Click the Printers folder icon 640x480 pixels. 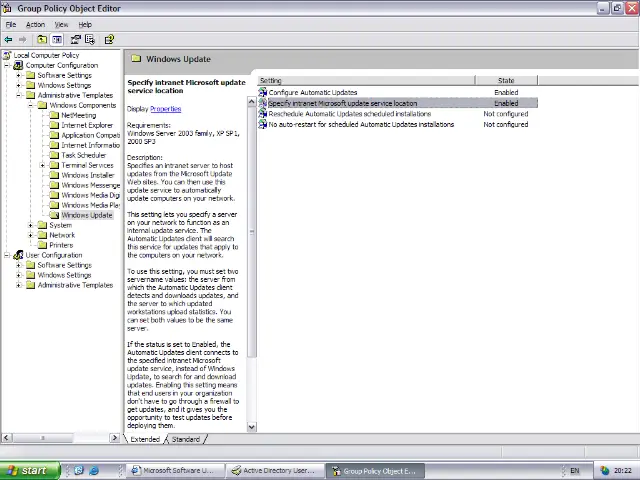click(42, 245)
